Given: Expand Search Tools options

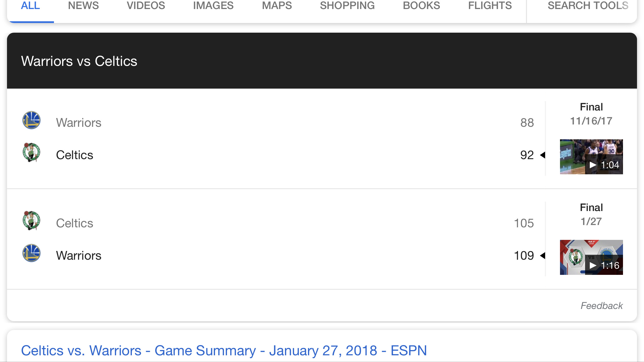Looking at the screenshot, I should 588,6.
